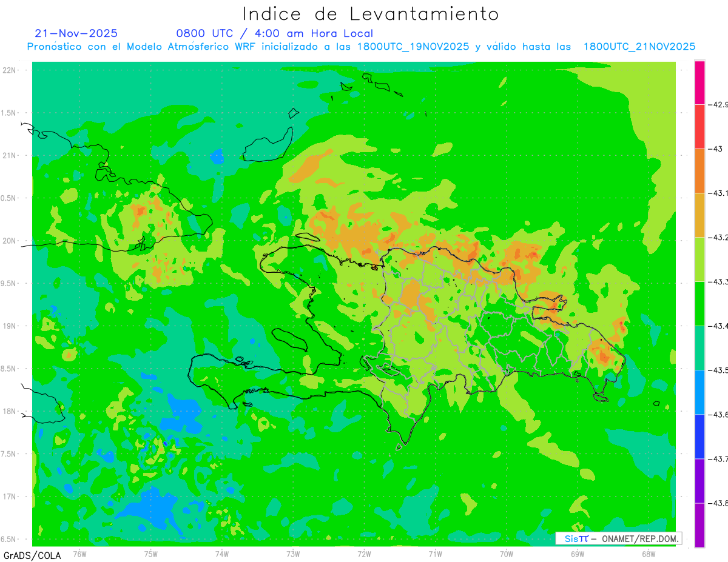
Task: Select the lime swatch between -43.2 and -43.3
Action: tap(699, 259)
